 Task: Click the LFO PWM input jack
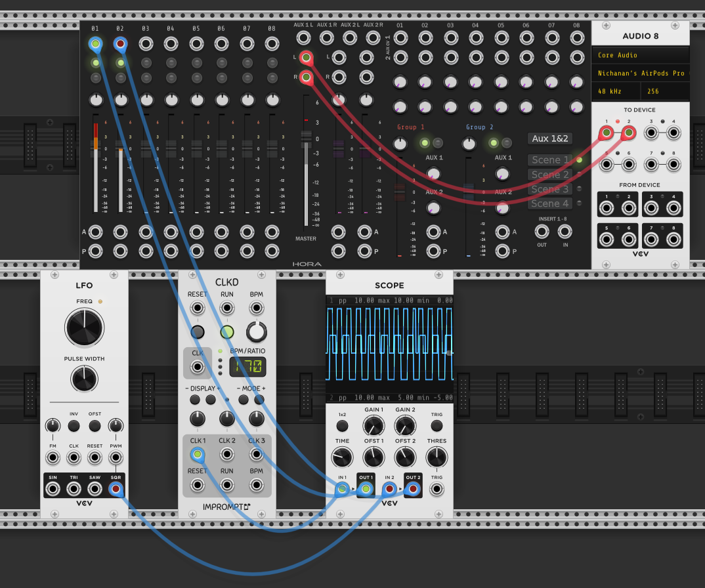[x=116, y=457]
